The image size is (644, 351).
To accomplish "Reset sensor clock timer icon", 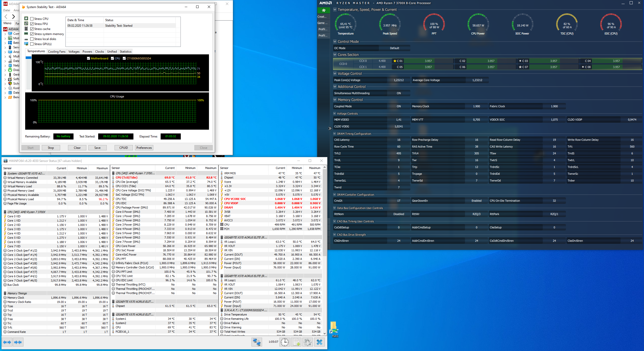I will click(x=285, y=342).
